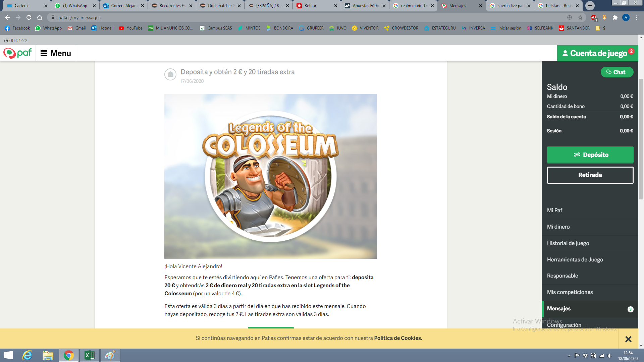
Task: Switch to the betstars tab
Action: (x=558, y=6)
